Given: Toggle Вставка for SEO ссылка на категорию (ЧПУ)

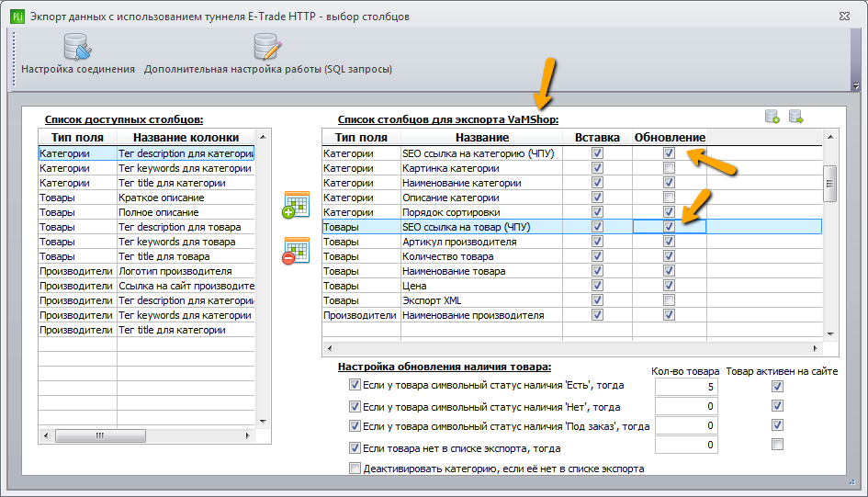Looking at the screenshot, I should point(597,152).
